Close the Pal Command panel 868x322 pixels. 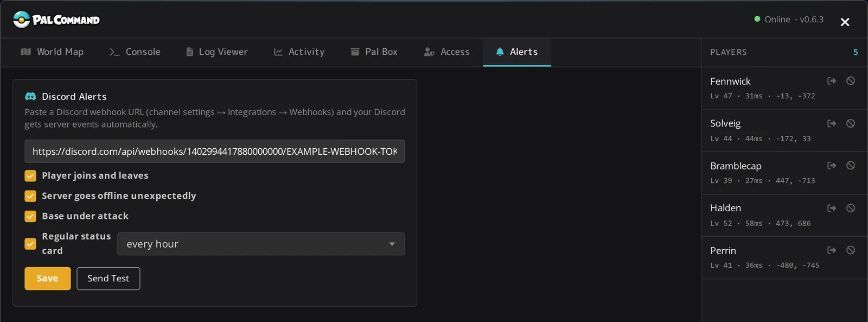[x=845, y=22]
